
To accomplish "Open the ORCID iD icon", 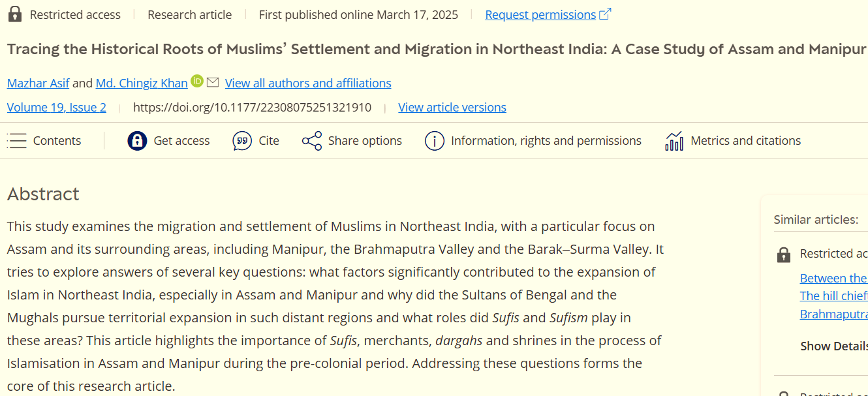I will pyautogui.click(x=197, y=82).
